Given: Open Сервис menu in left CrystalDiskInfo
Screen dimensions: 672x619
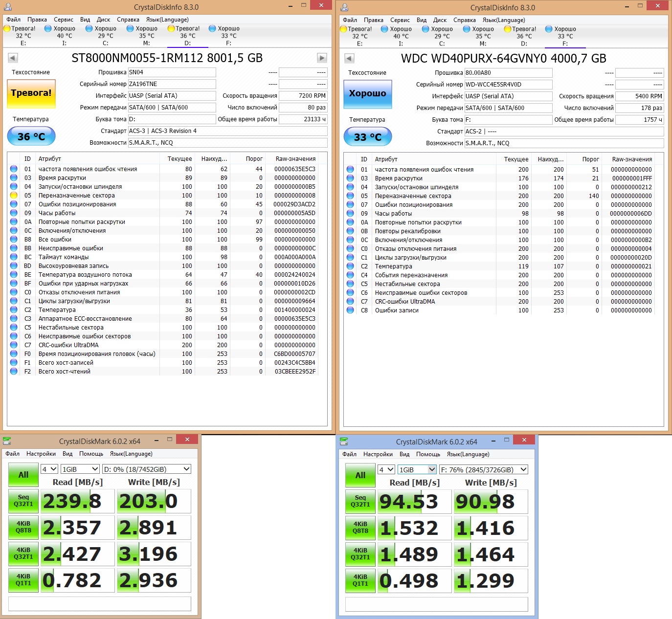Looking at the screenshot, I should tap(64, 20).
